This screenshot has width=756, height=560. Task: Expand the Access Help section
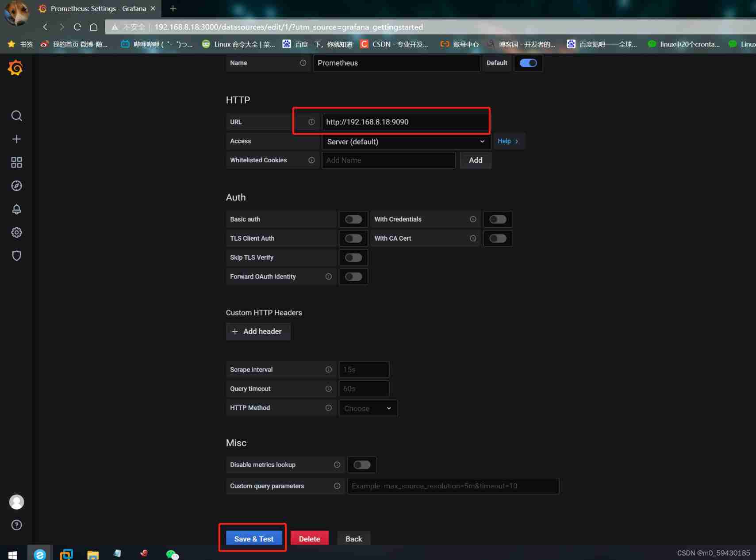click(x=508, y=141)
